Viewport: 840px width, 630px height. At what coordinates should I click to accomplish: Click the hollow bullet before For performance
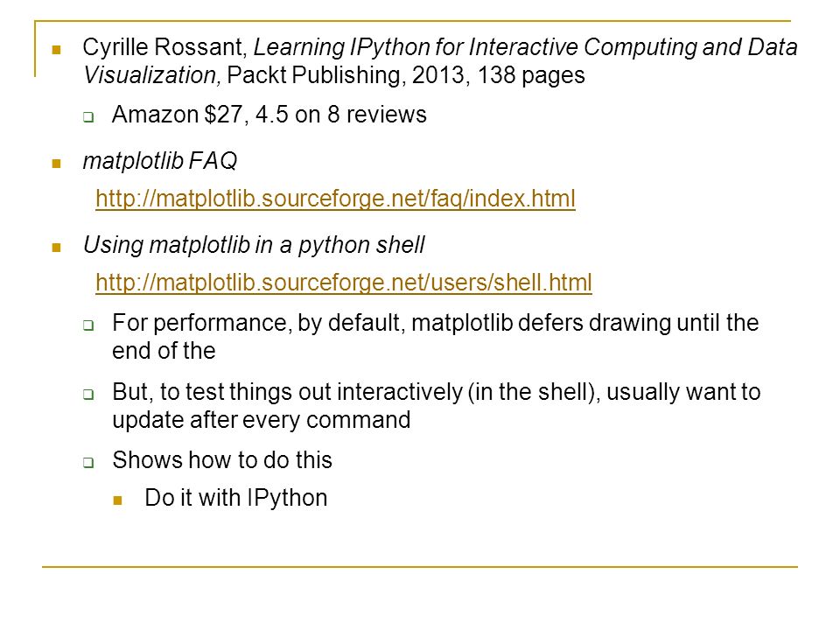click(88, 325)
